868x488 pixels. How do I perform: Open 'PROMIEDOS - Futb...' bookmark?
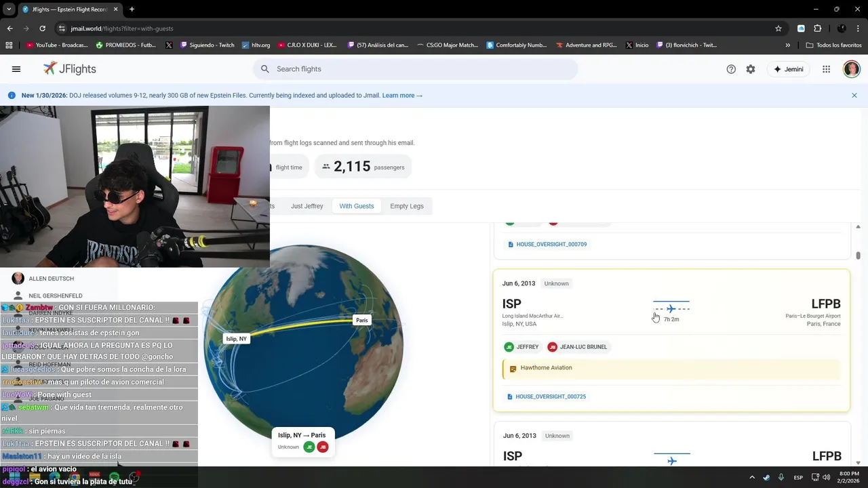pyautogui.click(x=126, y=45)
